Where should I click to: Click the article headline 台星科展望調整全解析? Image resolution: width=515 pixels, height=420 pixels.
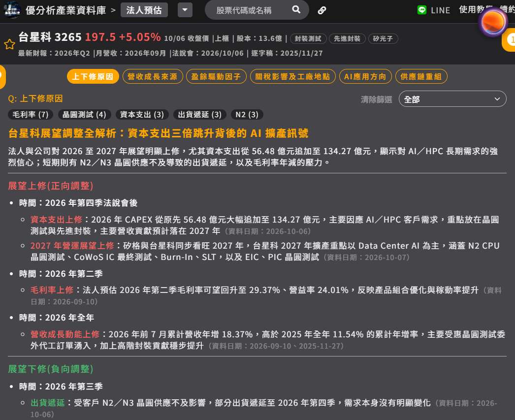coord(159,133)
